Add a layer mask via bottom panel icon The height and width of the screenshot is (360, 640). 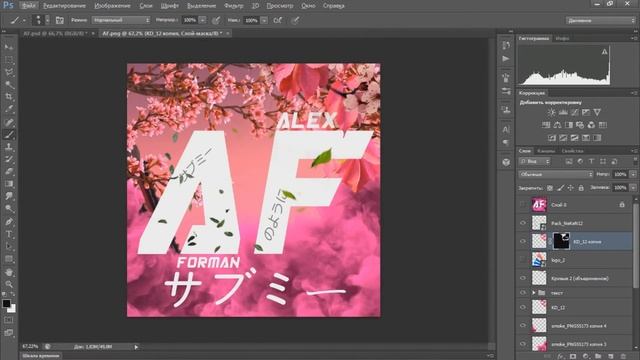573,357
